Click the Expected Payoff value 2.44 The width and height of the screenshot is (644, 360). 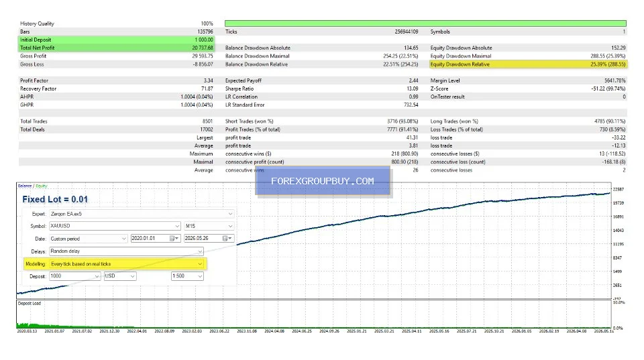(414, 81)
